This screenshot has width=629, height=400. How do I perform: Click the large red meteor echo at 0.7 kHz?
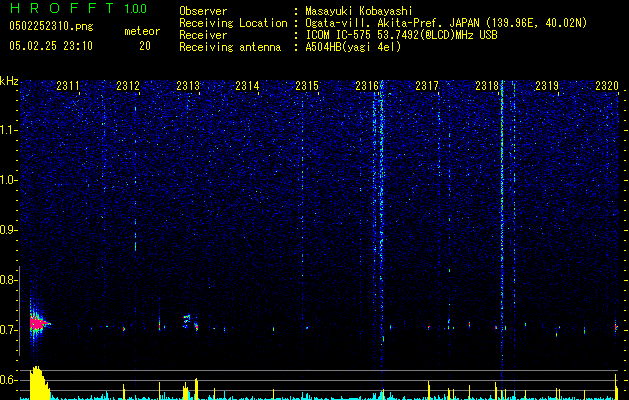click(x=38, y=323)
